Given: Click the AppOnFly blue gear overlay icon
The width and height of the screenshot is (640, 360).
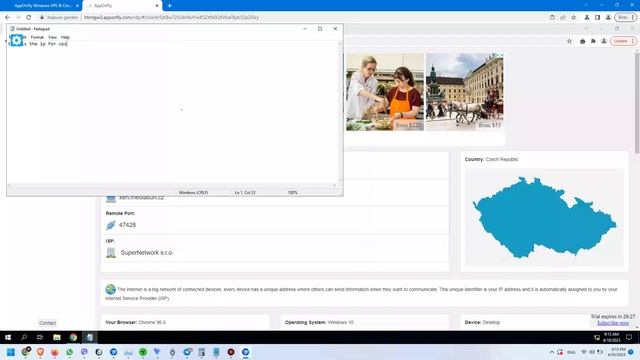Looking at the screenshot, I should 16,40.
